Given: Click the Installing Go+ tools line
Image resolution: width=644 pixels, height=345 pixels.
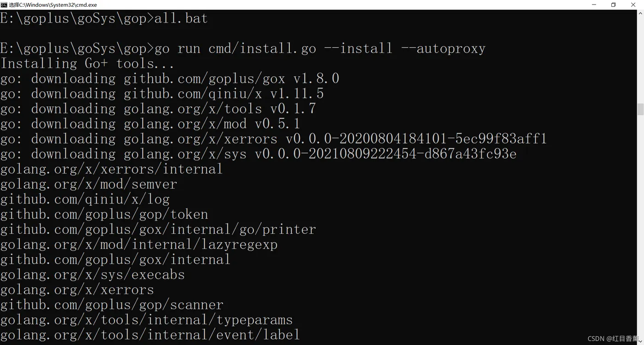Looking at the screenshot, I should [87, 63].
